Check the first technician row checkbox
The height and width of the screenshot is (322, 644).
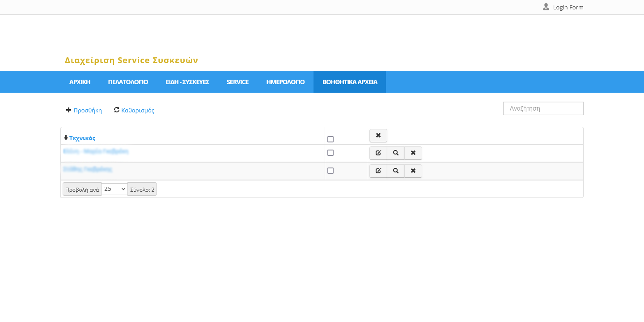click(x=330, y=153)
